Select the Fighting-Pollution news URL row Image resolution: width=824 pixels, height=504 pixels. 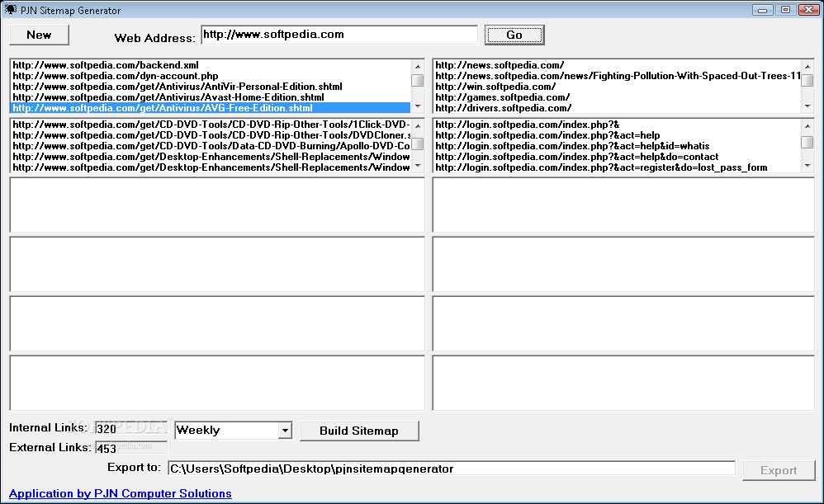(x=617, y=76)
